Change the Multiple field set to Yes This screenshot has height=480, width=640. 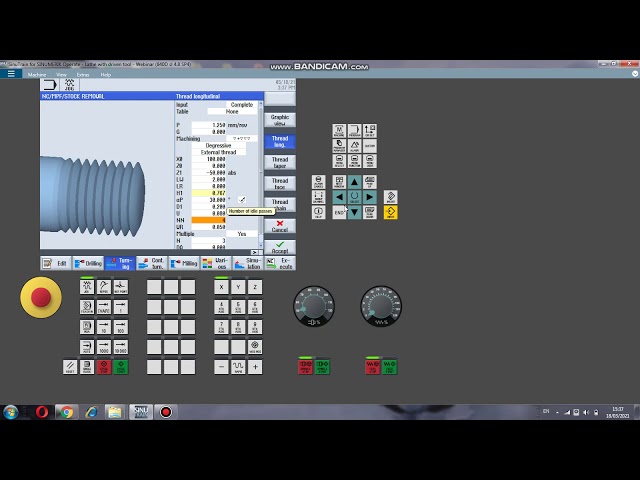pyautogui.click(x=242, y=234)
